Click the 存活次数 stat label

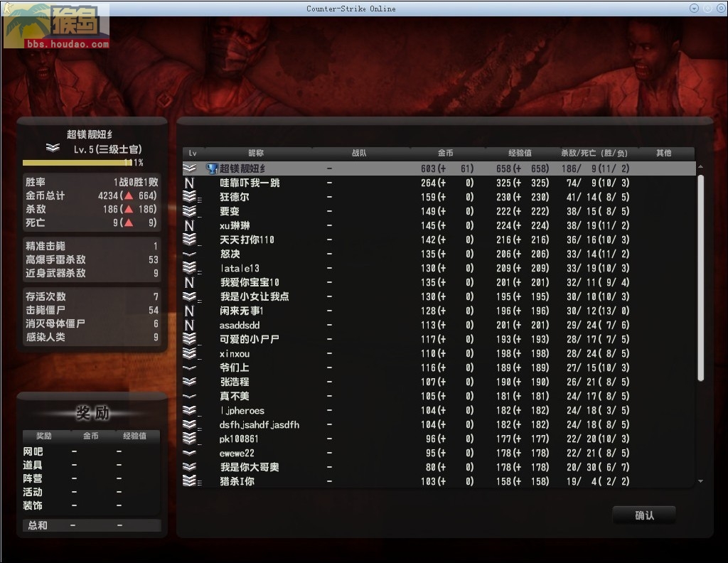(45, 296)
